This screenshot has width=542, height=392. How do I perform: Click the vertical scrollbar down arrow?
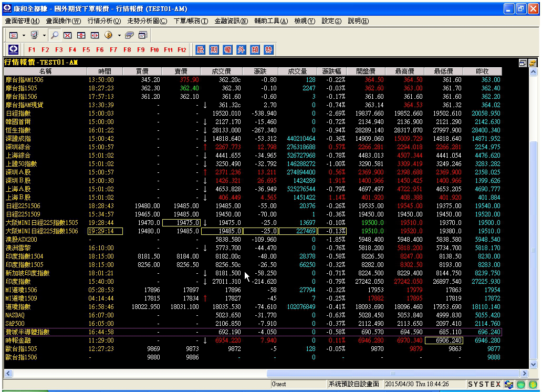pyautogui.click(x=534, y=364)
